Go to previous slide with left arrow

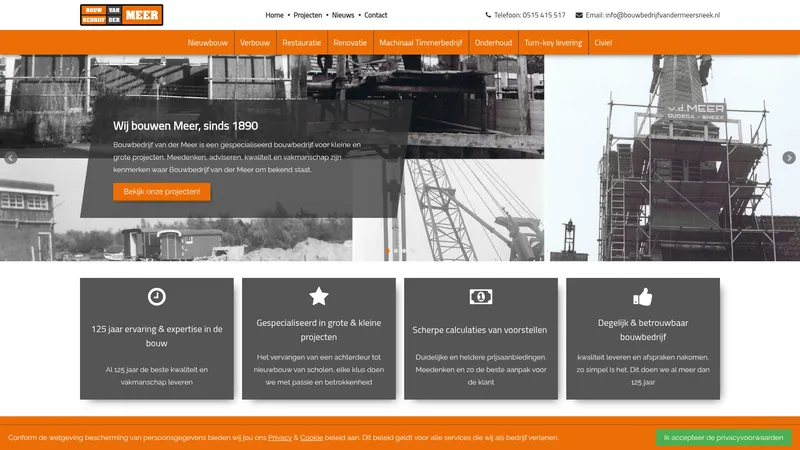(x=11, y=158)
